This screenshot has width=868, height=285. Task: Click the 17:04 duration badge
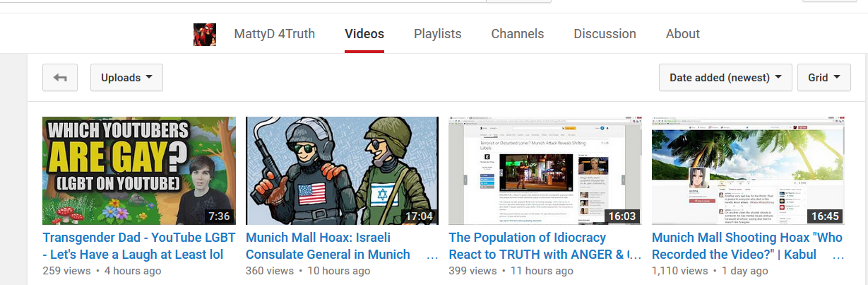point(419,216)
